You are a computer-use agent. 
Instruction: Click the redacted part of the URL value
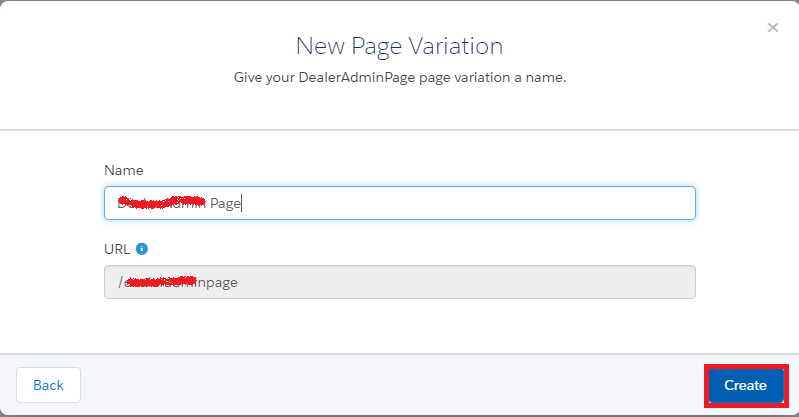158,282
